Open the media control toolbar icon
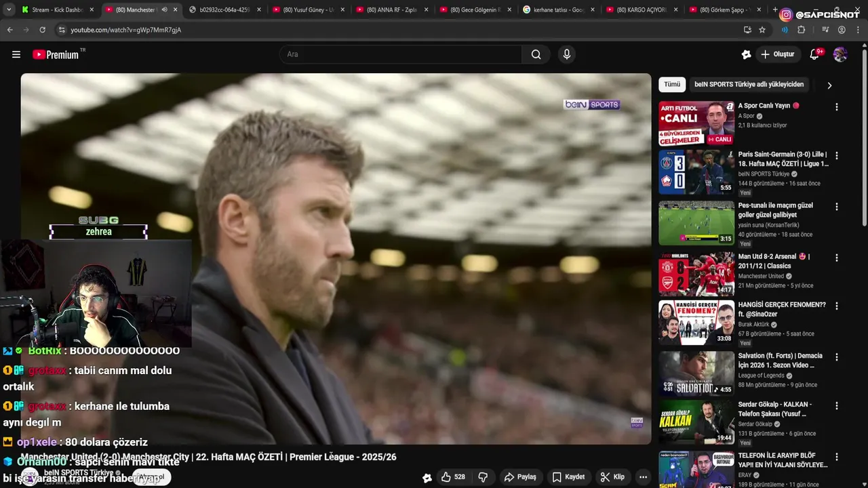 pos(825,30)
